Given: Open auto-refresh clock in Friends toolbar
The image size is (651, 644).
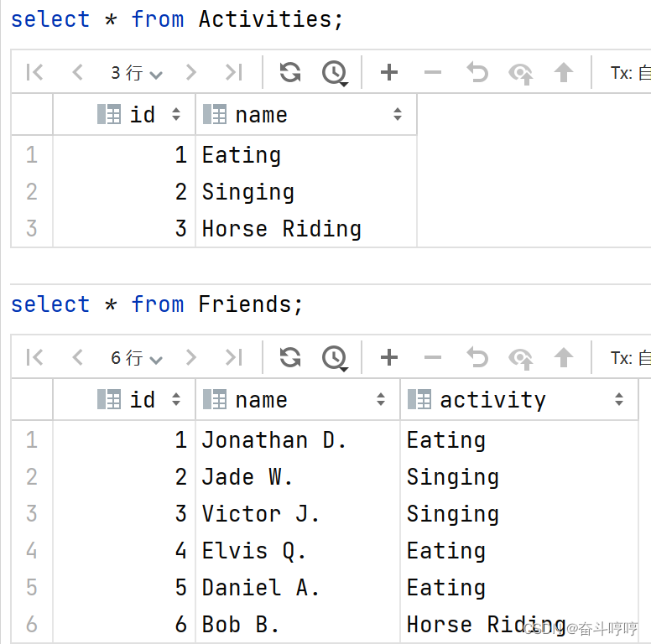Looking at the screenshot, I should 335,359.
